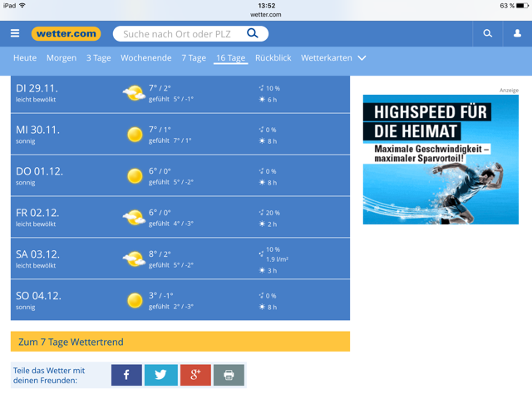Select the Wochenende tab

146,58
